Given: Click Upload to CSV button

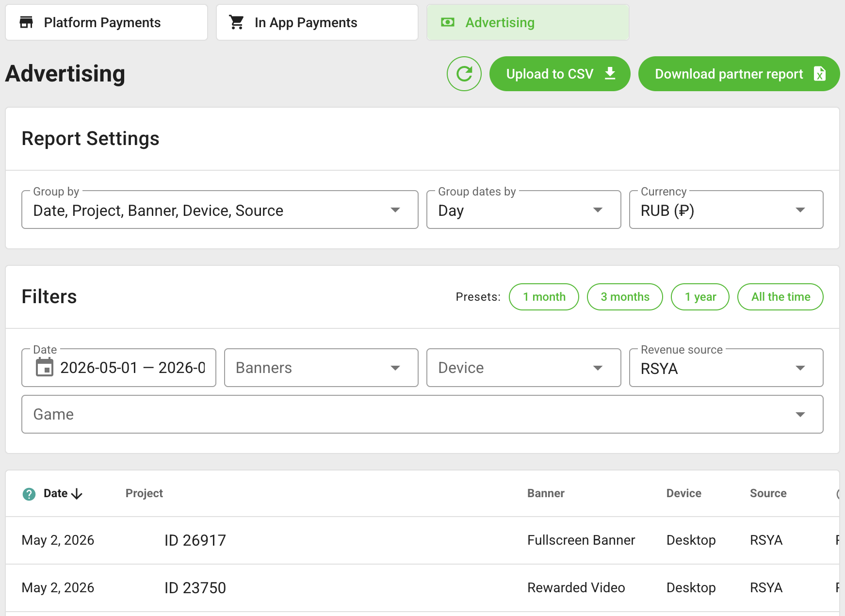Looking at the screenshot, I should (x=560, y=74).
